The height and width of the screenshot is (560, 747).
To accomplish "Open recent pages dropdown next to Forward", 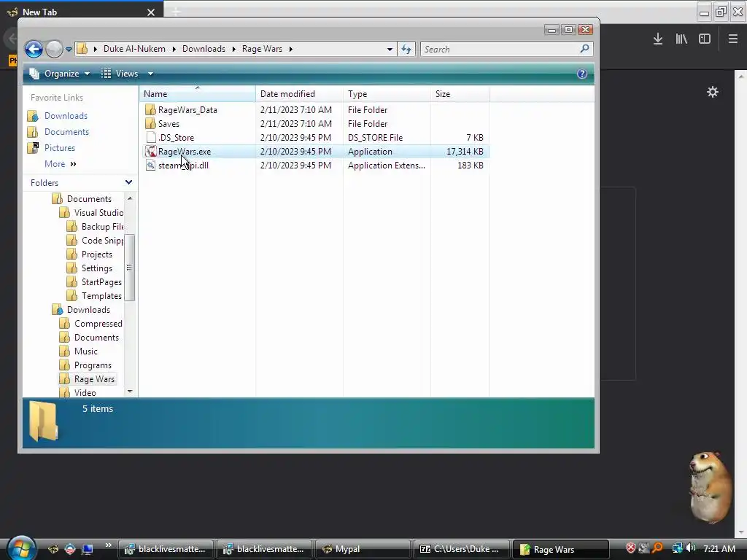I will (69, 49).
